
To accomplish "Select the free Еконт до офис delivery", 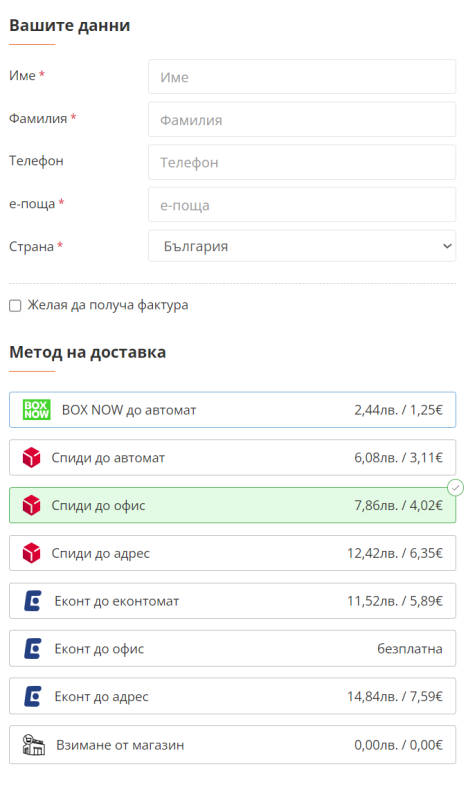I will pos(232,648).
